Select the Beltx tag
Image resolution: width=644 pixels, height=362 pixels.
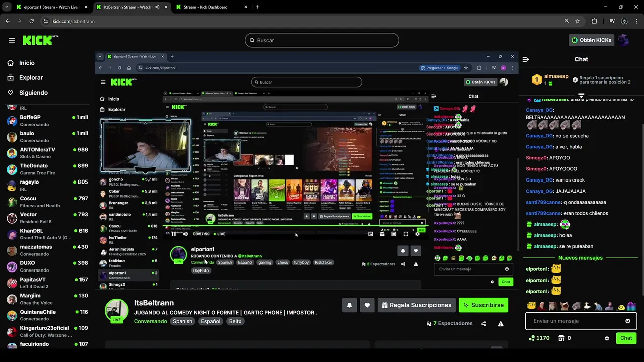pos(235,321)
